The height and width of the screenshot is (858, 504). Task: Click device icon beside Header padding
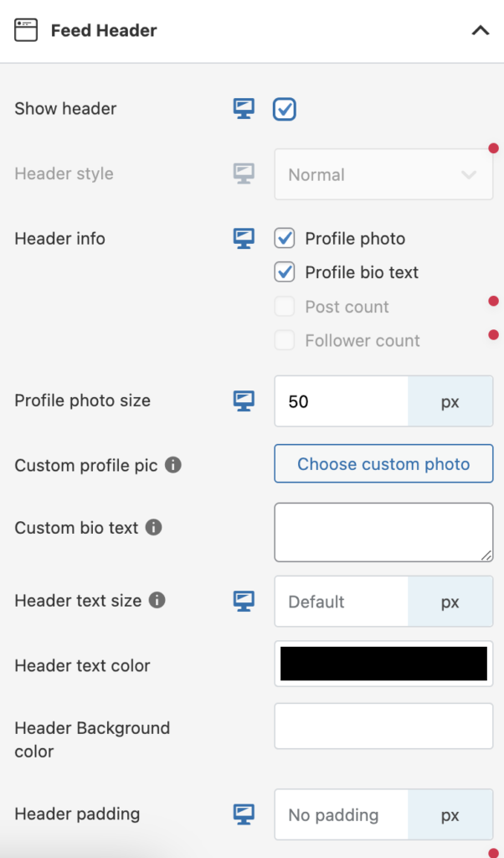tap(244, 814)
